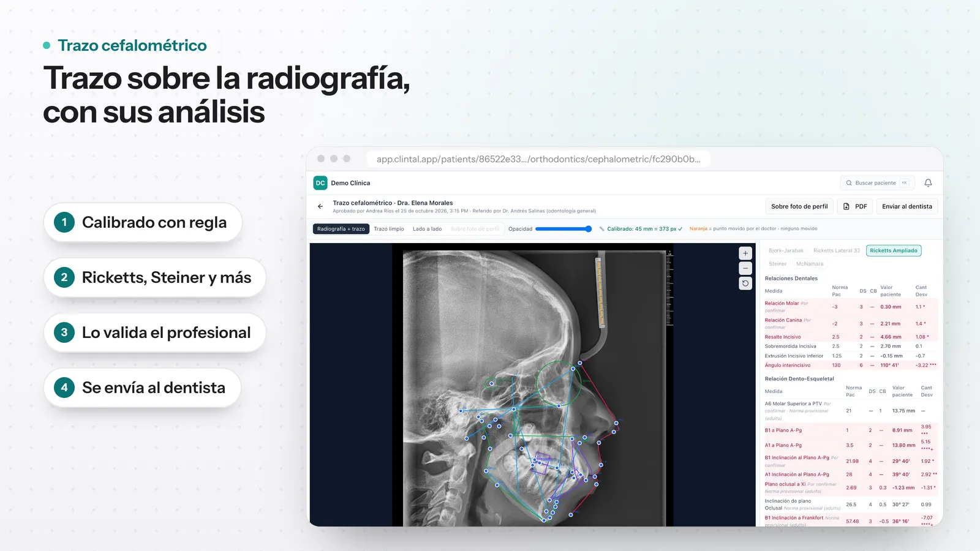Click the A6 Molar Superior a PTV row
The height and width of the screenshot is (551, 980).
pos(851,411)
